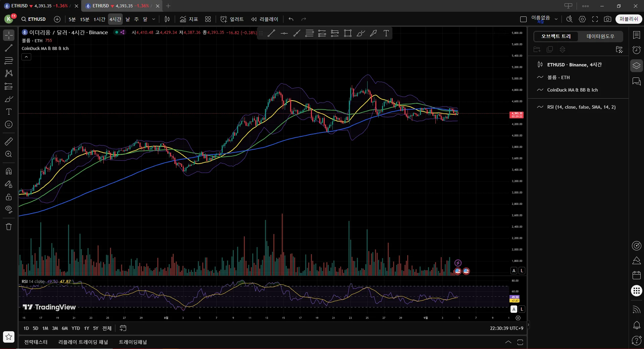Select the 1시간 timeframe
The image size is (644, 349).
tap(99, 19)
